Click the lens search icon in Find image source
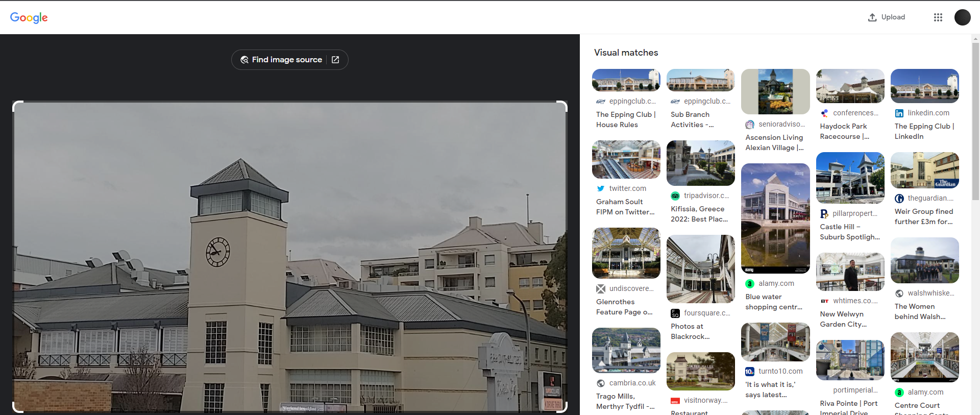This screenshot has height=415, width=980. click(244, 60)
